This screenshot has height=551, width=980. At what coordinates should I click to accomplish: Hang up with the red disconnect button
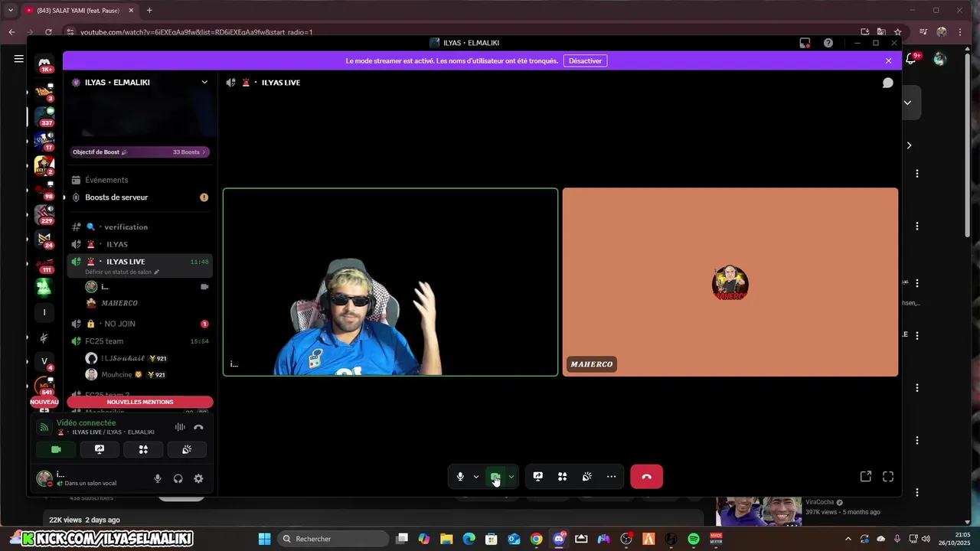click(x=646, y=477)
